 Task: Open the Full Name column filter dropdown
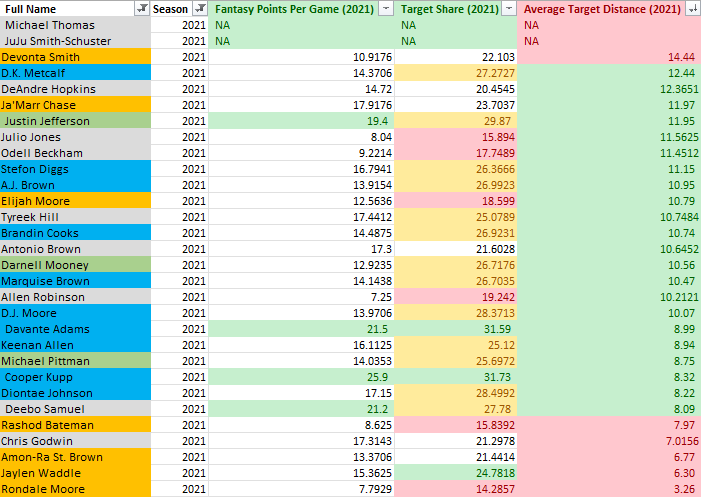pos(142,8)
